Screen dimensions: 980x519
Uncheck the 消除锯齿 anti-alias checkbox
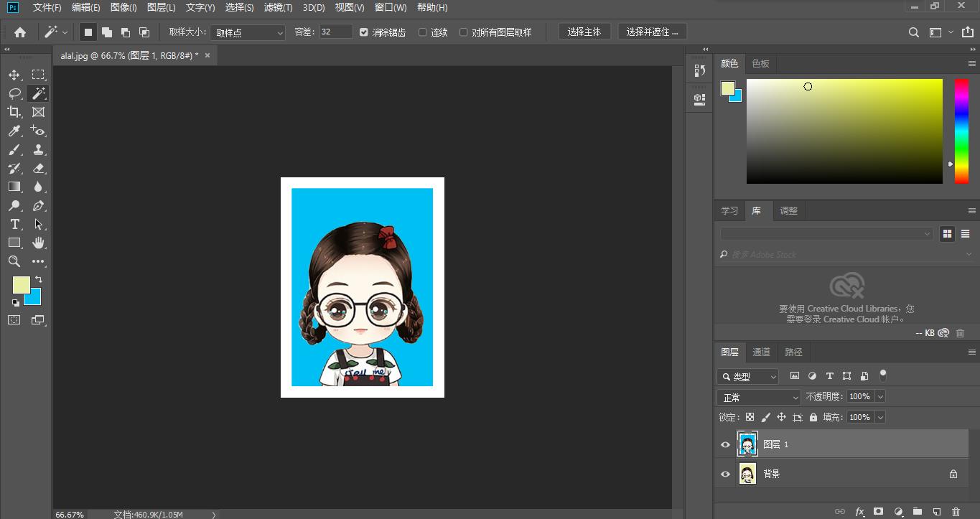click(364, 32)
